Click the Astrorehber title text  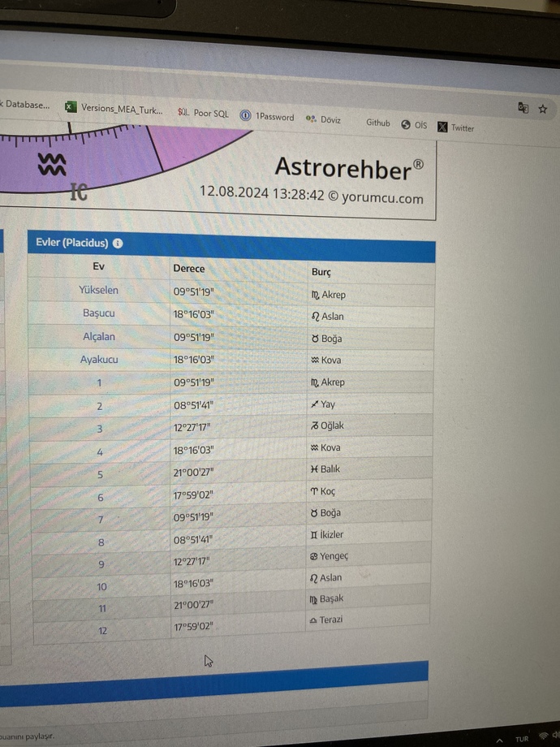coord(349,169)
